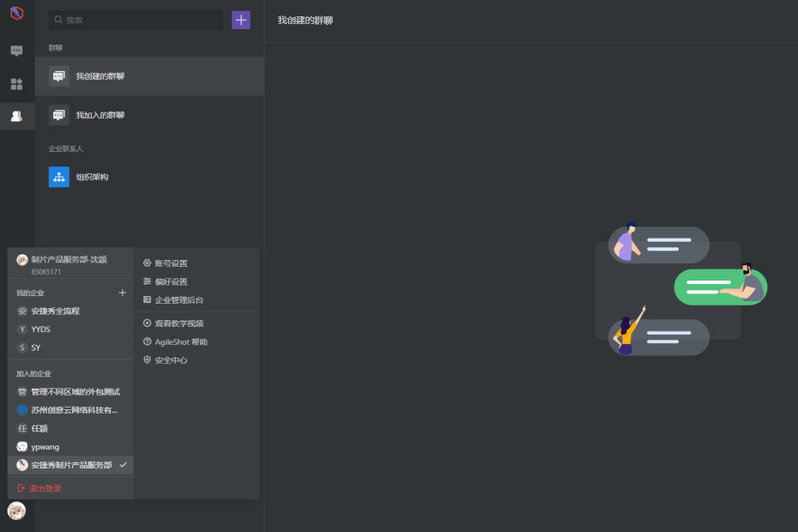The width and height of the screenshot is (798, 532).
Task: Click the user avatar at bottom left
Action: click(x=16, y=511)
